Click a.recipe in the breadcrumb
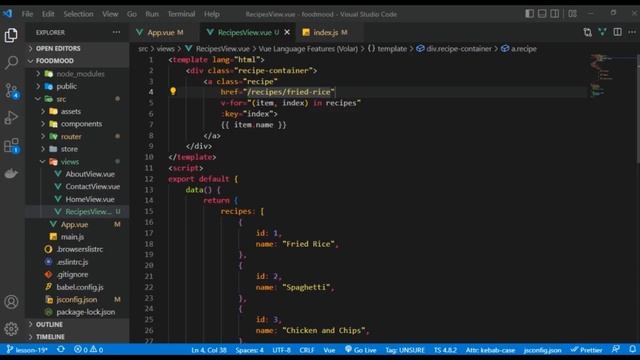This screenshot has height=360, width=640. pyautogui.click(x=519, y=49)
